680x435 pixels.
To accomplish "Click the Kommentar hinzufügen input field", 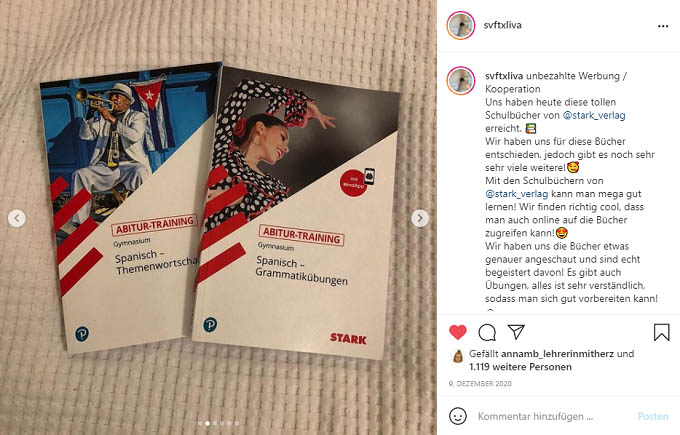I will (554, 416).
